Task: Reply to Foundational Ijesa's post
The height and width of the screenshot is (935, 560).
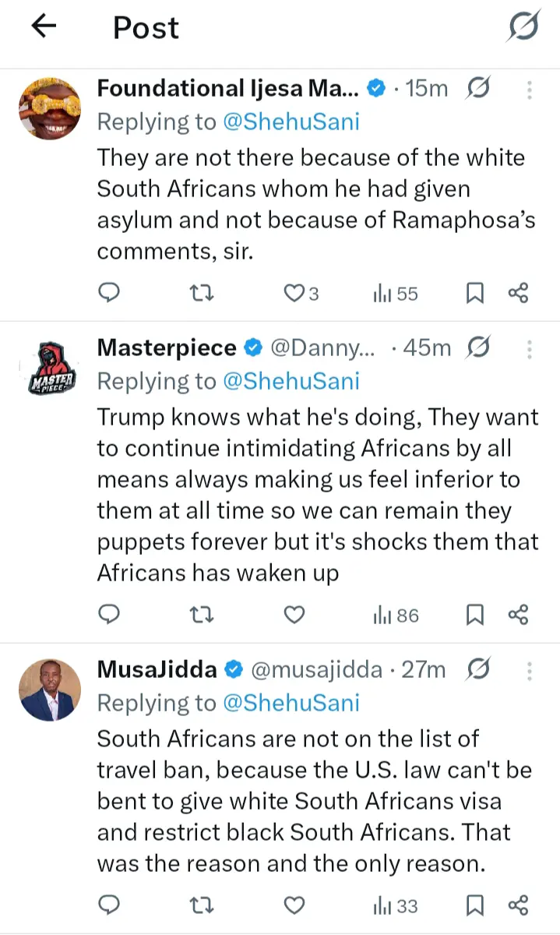Action: (110, 293)
